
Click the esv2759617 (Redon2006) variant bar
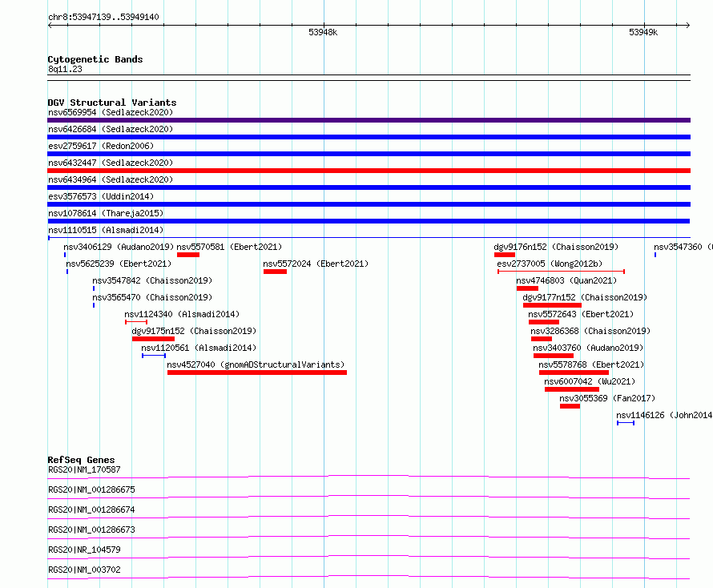(369, 154)
